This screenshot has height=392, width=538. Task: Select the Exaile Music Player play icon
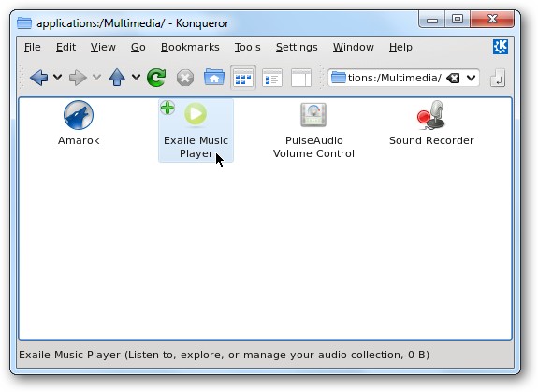[x=196, y=114]
